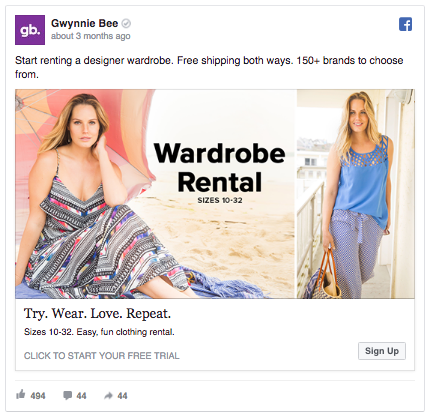Click the 494 likes count

(x=38, y=396)
